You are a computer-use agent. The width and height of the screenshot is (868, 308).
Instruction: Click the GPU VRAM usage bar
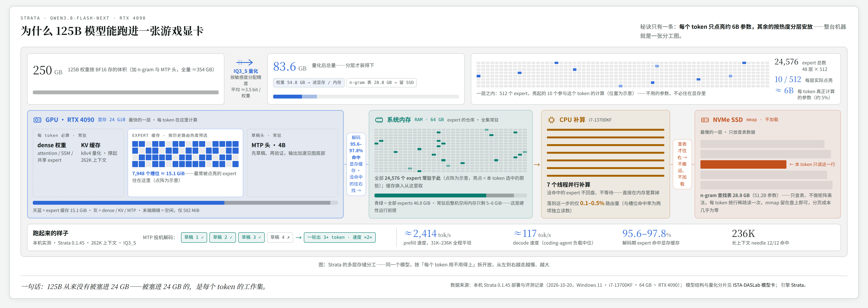click(x=185, y=203)
